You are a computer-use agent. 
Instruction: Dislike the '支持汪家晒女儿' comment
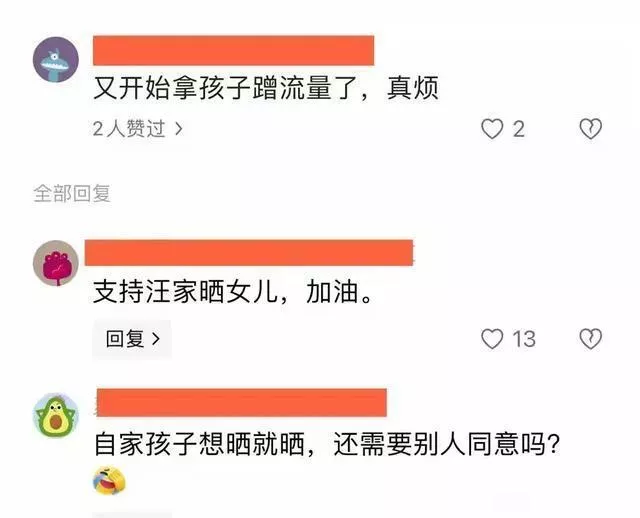click(591, 339)
